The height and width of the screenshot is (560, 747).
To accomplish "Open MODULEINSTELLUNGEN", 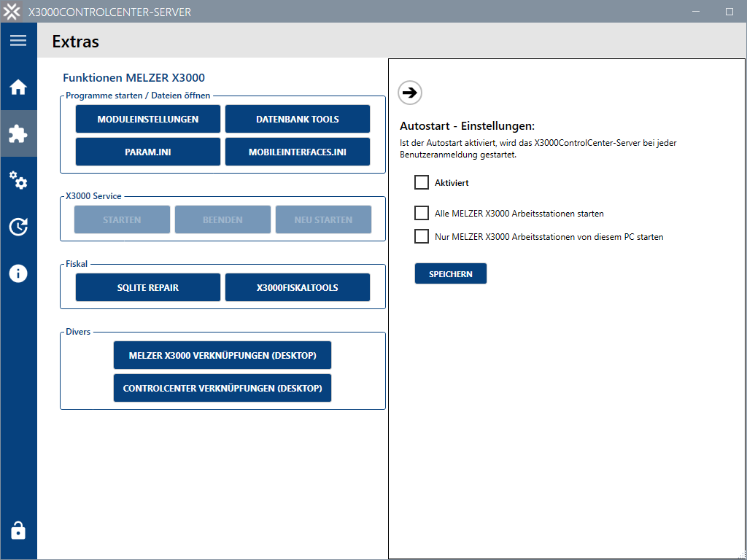I will click(148, 119).
